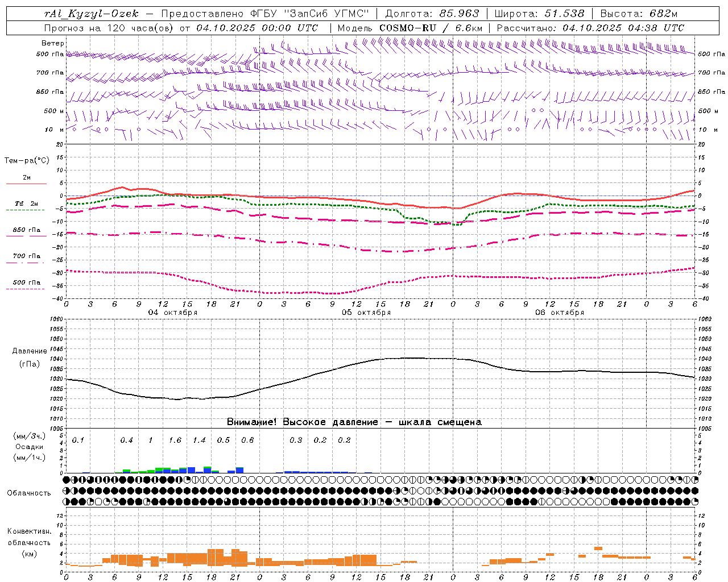Click the '(мм/1ч.)' precipitation unit label
This screenshot has height=582, width=728.
30,458
